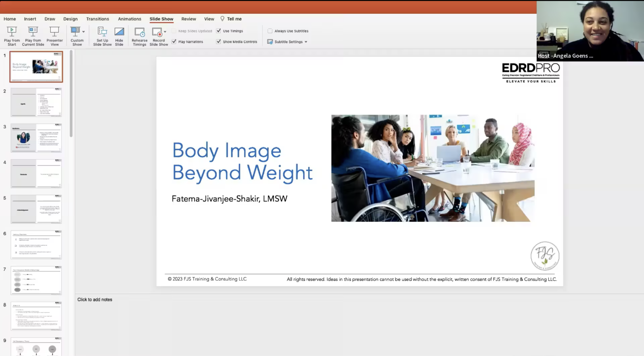Switch to the Transitions tab
Screen dimensions: 644x356
tap(98, 19)
